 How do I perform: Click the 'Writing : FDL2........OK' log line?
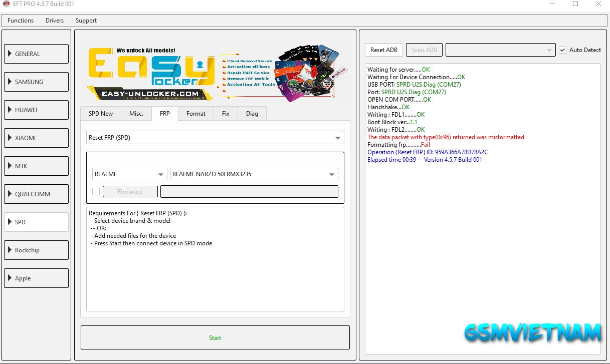point(396,130)
